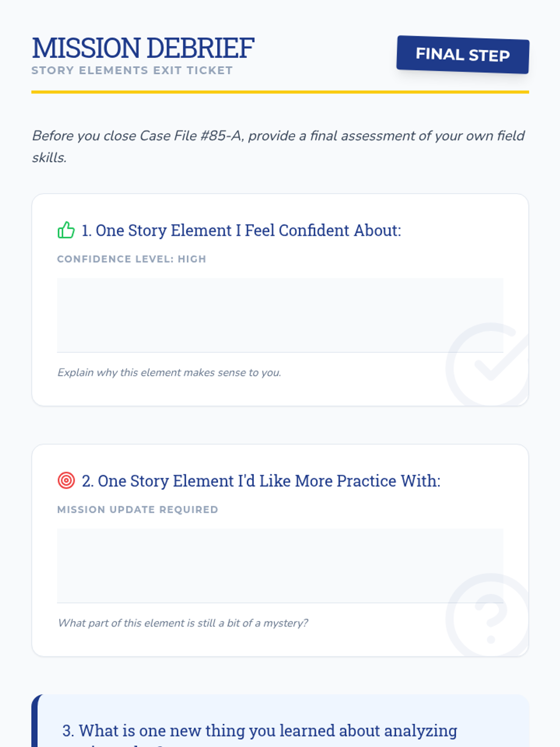The image size is (560, 747).
Task: Click the MISSION DEBRIEF title
Action: click(x=143, y=48)
